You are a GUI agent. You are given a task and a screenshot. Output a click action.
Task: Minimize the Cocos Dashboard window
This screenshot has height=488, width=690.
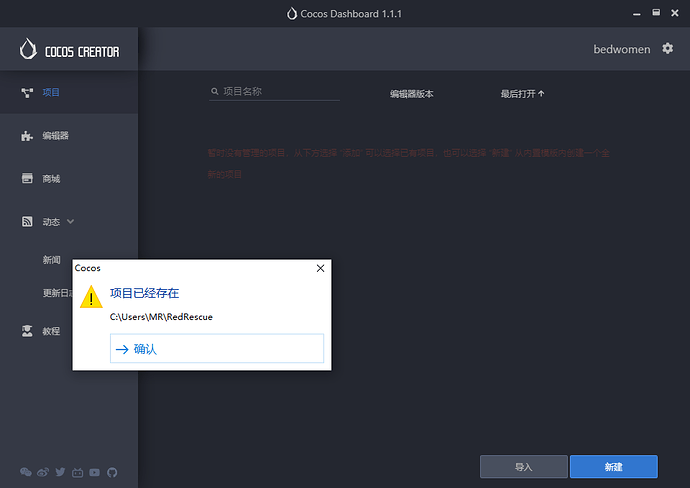[x=637, y=14]
